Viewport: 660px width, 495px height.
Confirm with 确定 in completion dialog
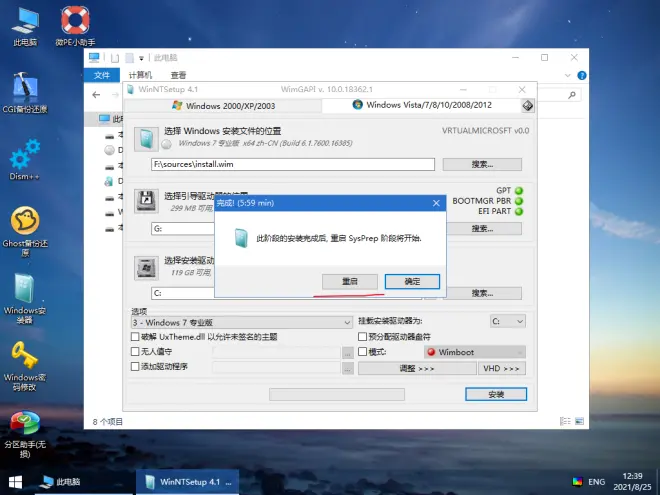coord(412,282)
